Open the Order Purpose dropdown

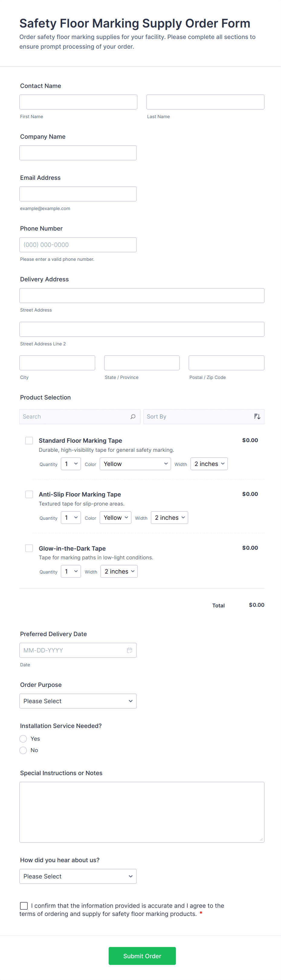[78, 701]
